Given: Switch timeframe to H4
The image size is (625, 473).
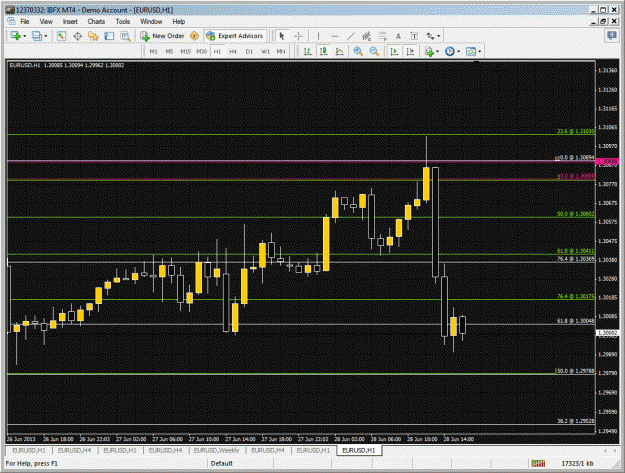Looking at the screenshot, I should (233, 51).
